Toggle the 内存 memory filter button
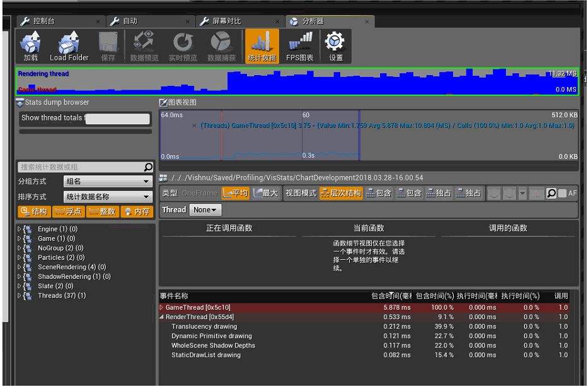The height and width of the screenshot is (386, 588). pos(137,211)
